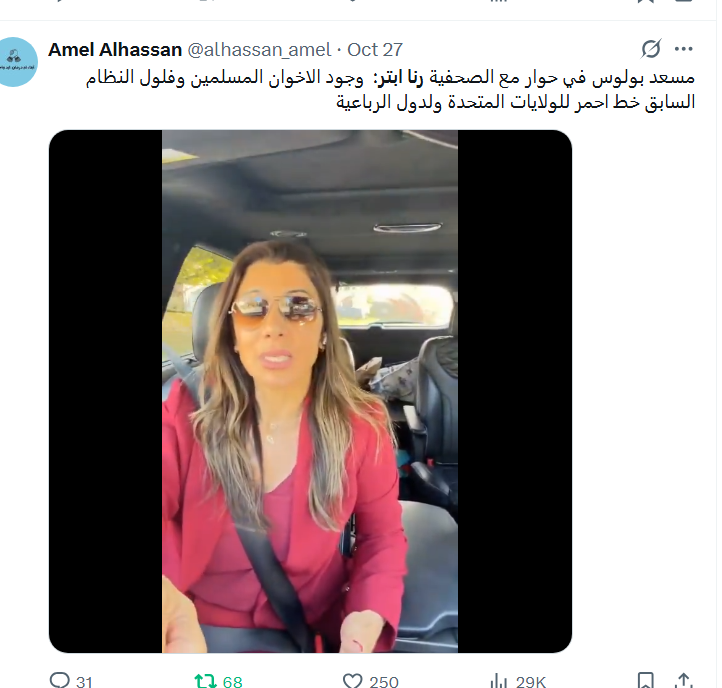Open the post via the Oct 27 timestamp
The height and width of the screenshot is (688, 722).
375,50
